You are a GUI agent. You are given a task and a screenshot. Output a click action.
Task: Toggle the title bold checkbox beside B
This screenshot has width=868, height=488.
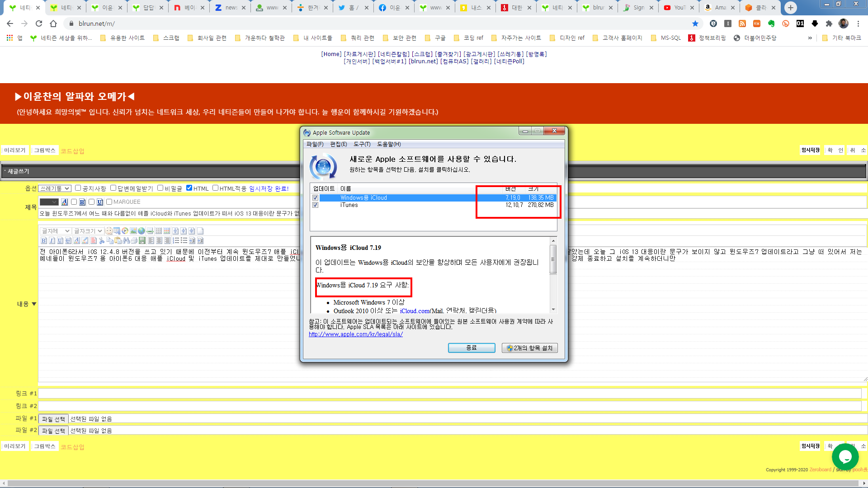74,202
